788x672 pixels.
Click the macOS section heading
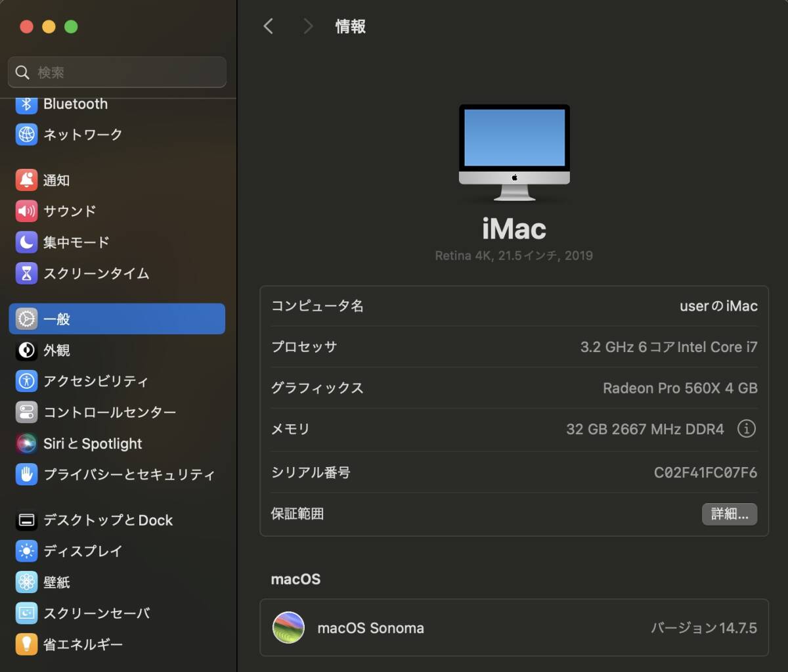(x=295, y=579)
